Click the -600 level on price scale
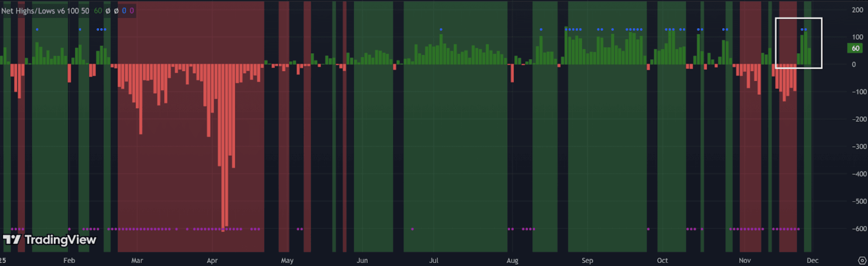868x266 pixels. pos(859,229)
